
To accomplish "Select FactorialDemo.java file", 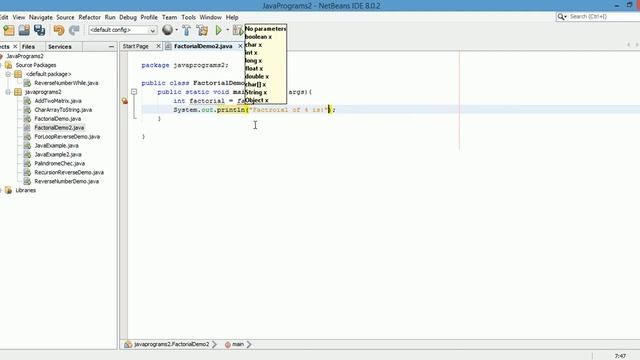I will click(x=58, y=119).
